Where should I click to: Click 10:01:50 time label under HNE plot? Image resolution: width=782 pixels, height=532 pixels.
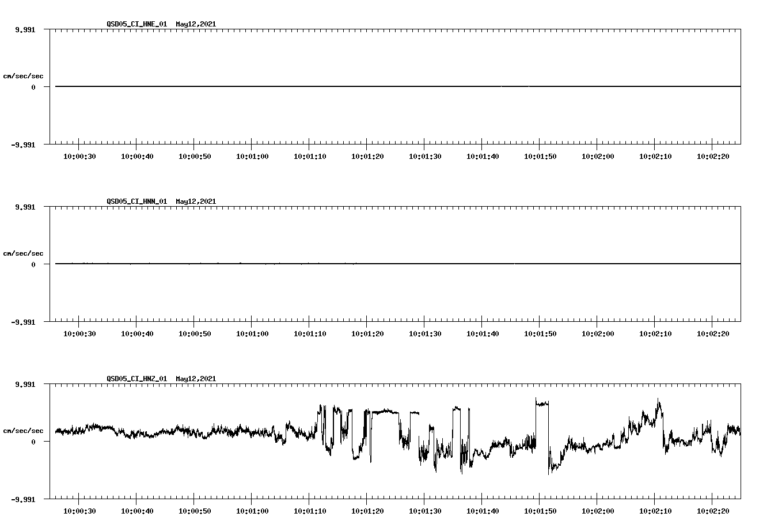pyautogui.click(x=540, y=157)
